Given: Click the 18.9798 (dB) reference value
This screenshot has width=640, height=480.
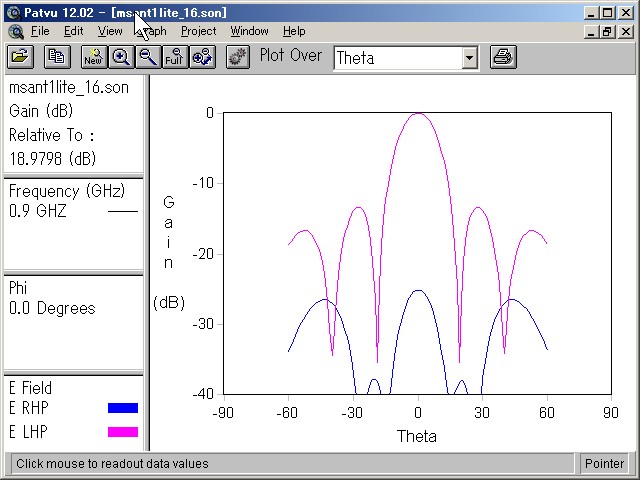Looking at the screenshot, I should [x=52, y=158].
